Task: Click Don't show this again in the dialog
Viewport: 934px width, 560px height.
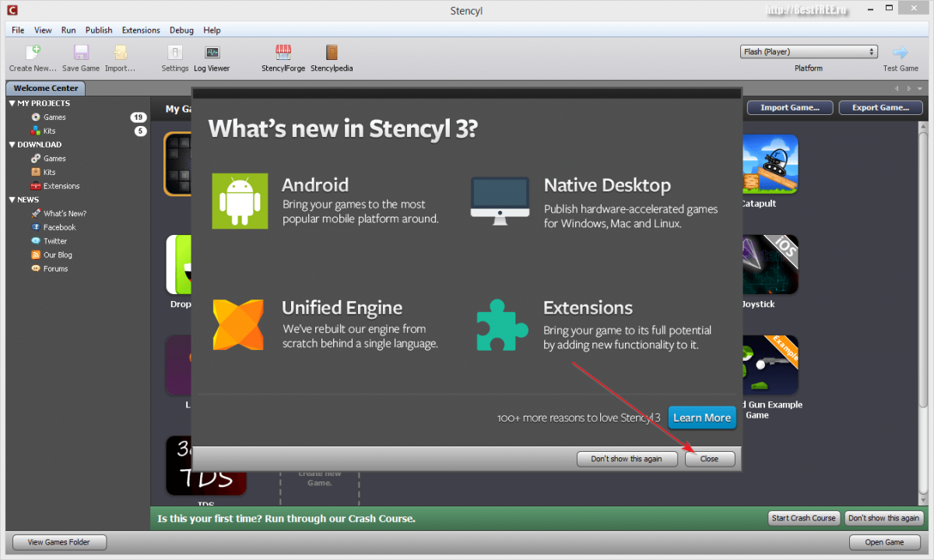Action: tap(627, 459)
